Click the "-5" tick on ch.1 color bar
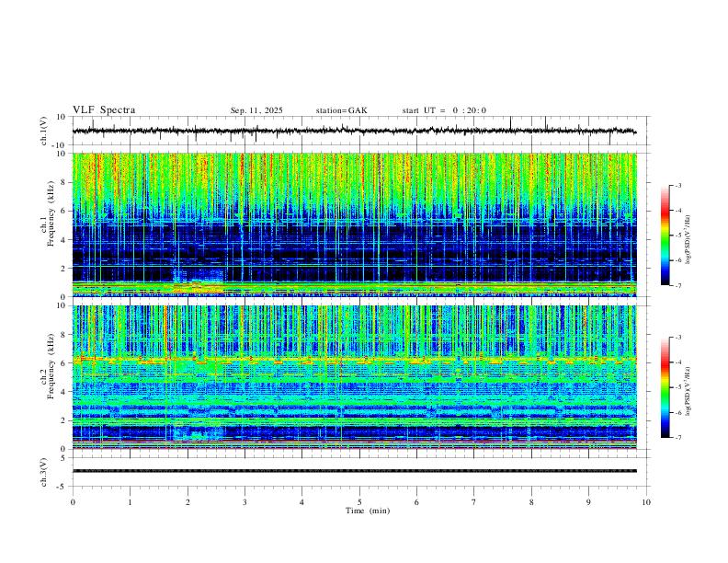Screen dimensions: 728x563 (677, 236)
